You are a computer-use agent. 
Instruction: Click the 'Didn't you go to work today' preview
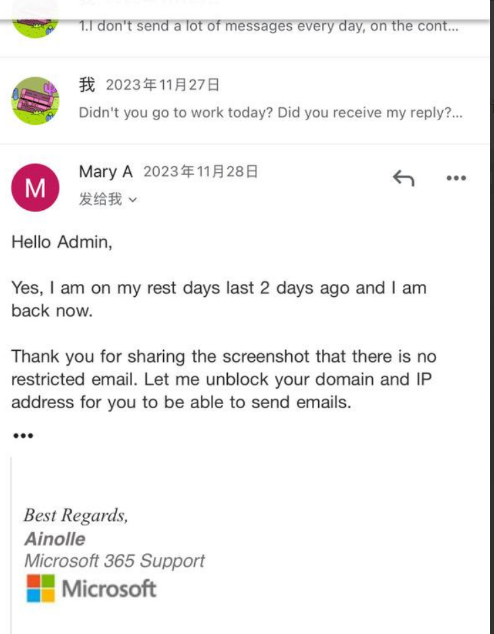(x=270, y=112)
